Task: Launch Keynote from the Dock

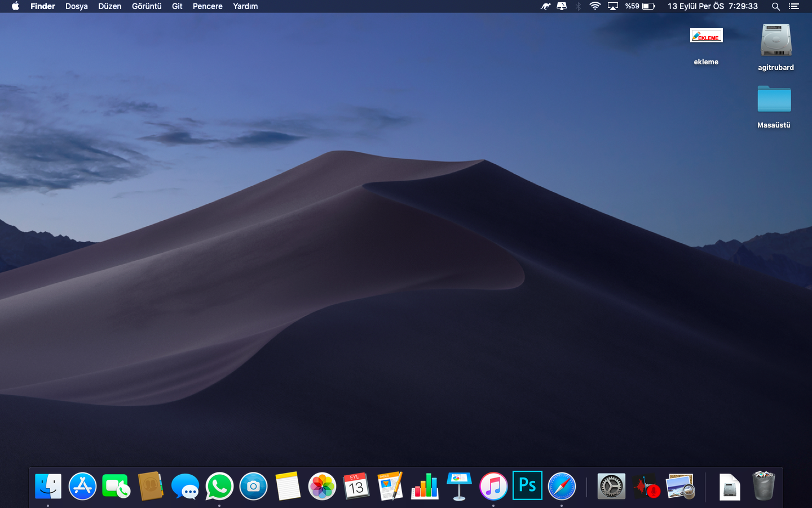Action: tap(459, 486)
